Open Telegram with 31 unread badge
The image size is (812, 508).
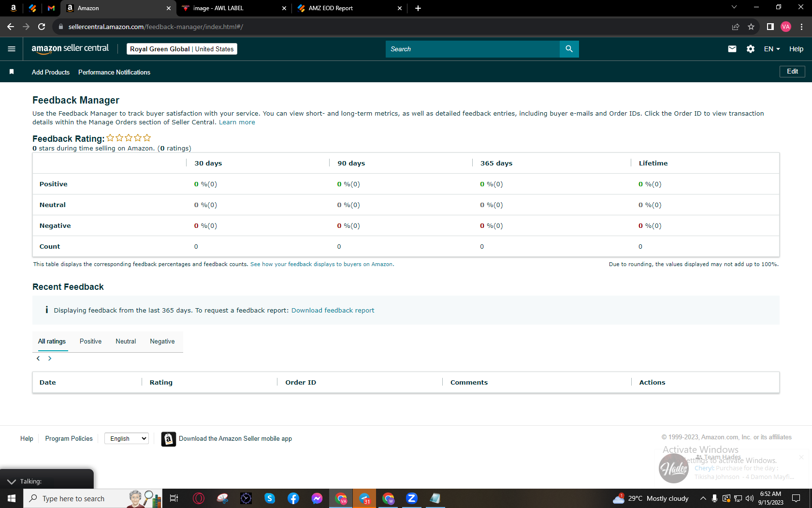pos(365,498)
